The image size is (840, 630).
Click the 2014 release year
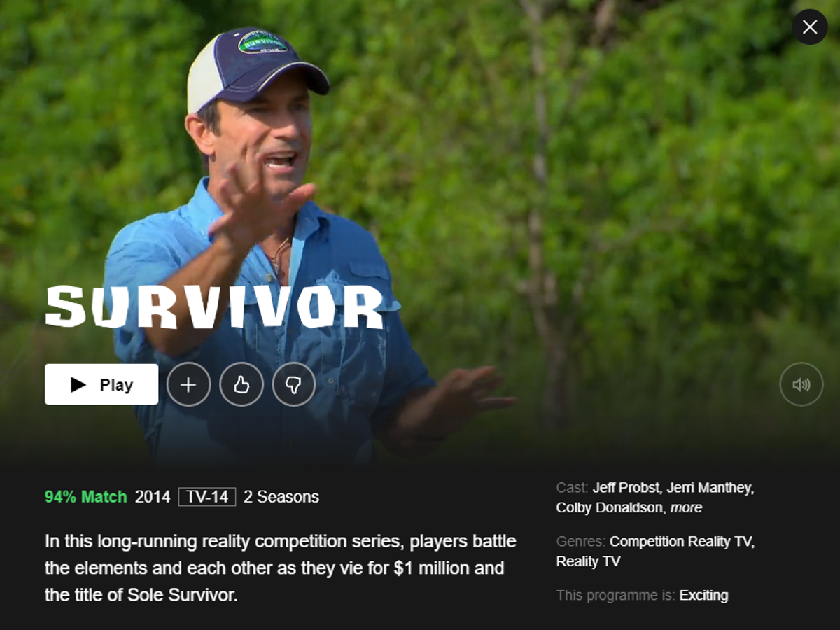click(x=153, y=497)
